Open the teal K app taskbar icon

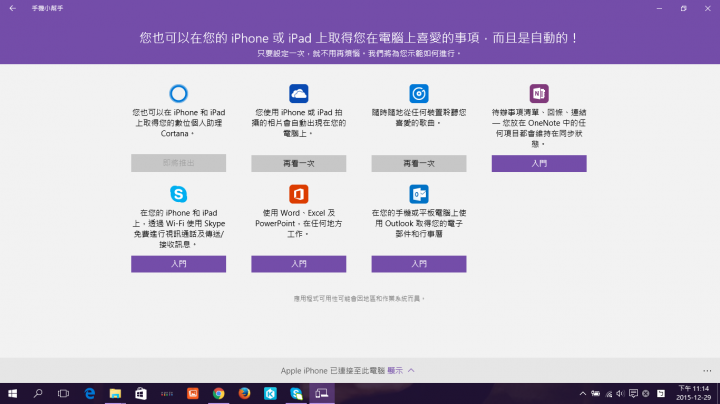pos(270,393)
